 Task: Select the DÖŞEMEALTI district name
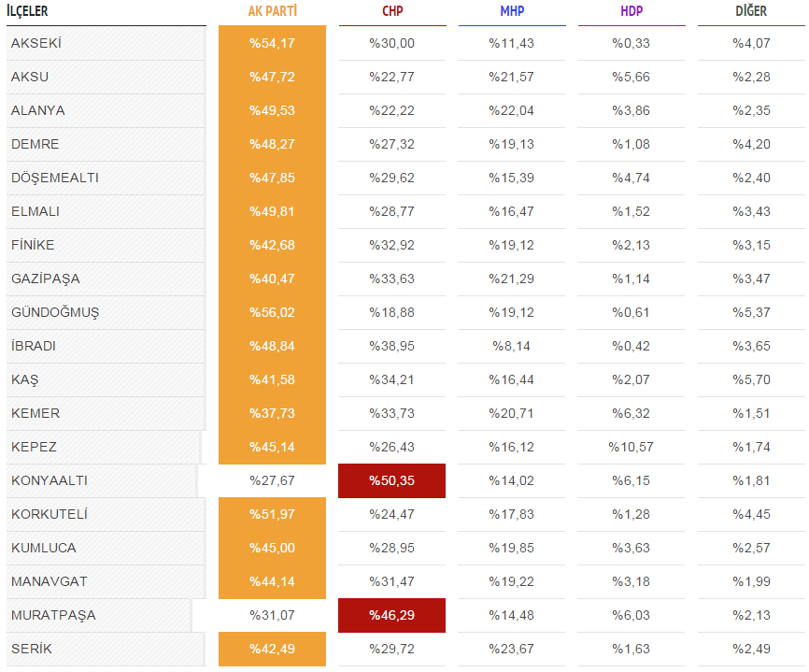point(55,178)
